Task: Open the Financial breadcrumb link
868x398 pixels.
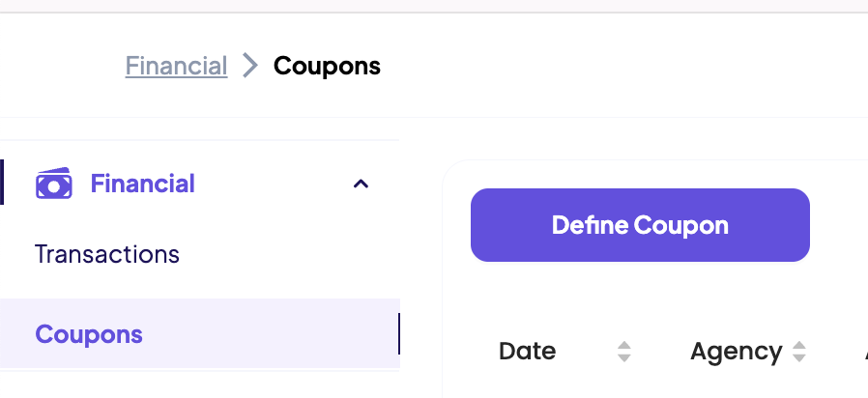Action: (x=176, y=66)
